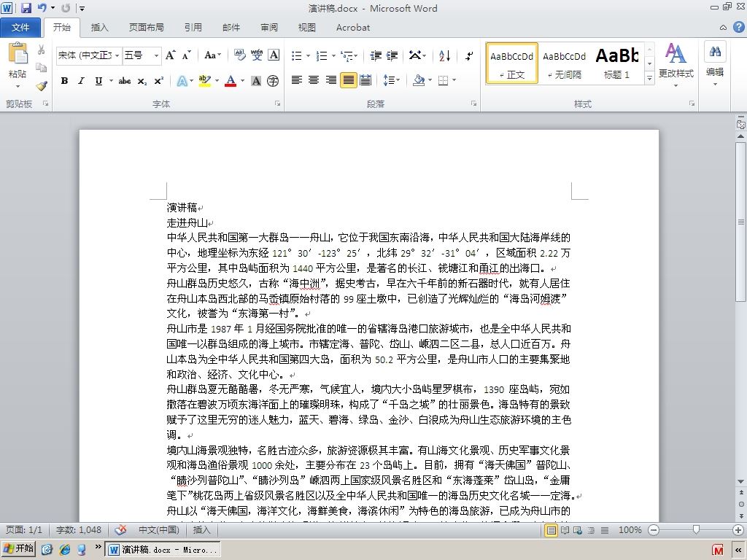Switch to the 审阅 Review tab

(x=269, y=28)
